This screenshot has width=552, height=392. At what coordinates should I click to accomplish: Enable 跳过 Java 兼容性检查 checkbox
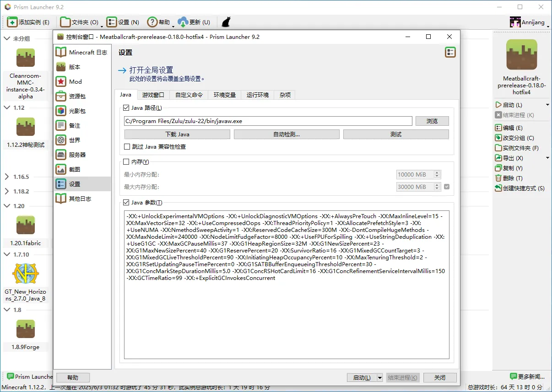coord(127,147)
